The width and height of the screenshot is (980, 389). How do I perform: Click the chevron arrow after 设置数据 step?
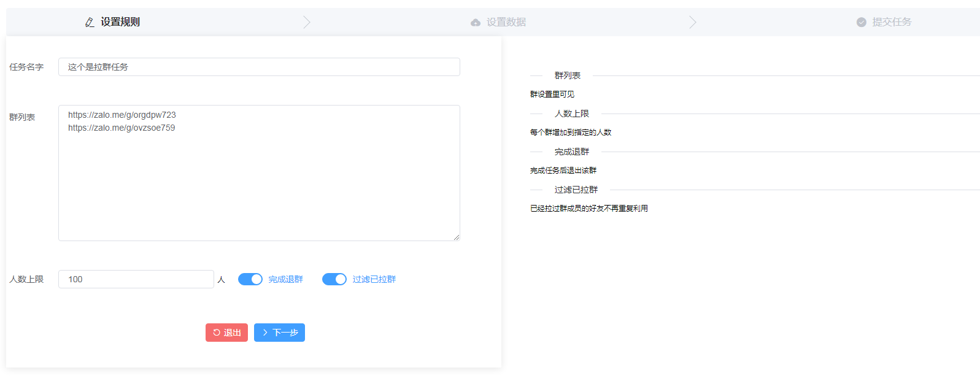(693, 22)
